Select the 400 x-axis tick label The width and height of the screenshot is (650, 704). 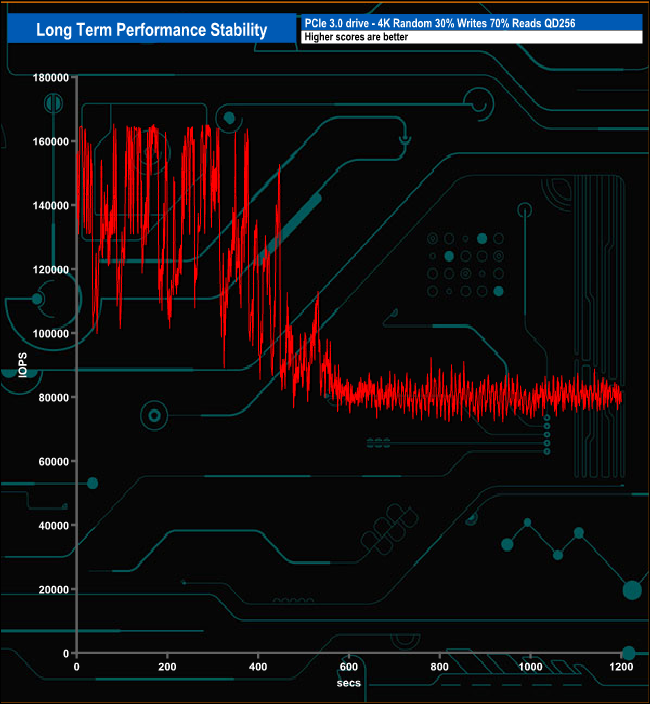pyautogui.click(x=258, y=667)
